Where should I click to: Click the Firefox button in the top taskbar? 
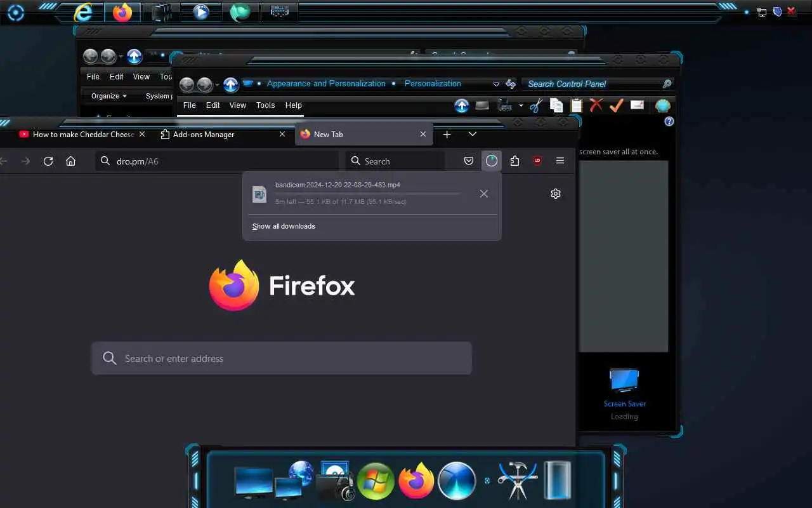click(122, 12)
